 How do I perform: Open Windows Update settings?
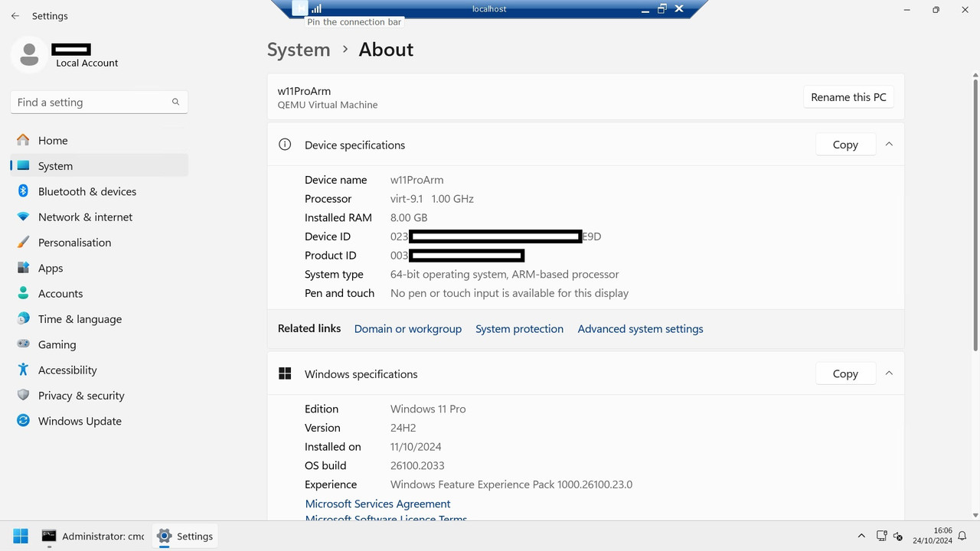[99, 421]
